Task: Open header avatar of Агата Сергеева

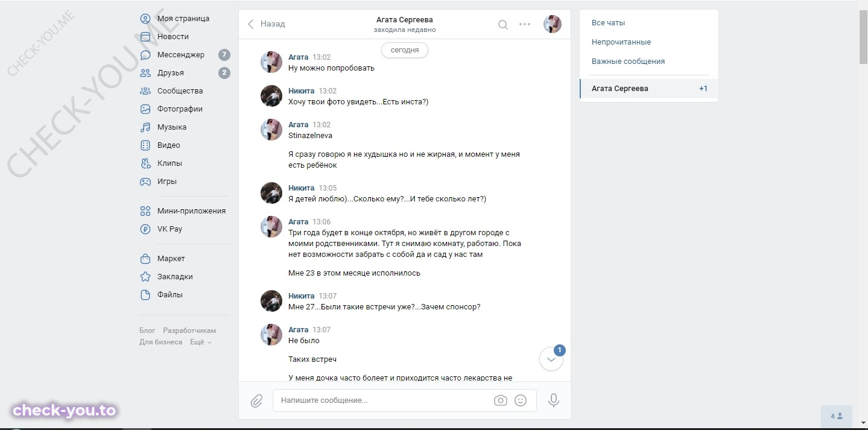Action: point(553,24)
